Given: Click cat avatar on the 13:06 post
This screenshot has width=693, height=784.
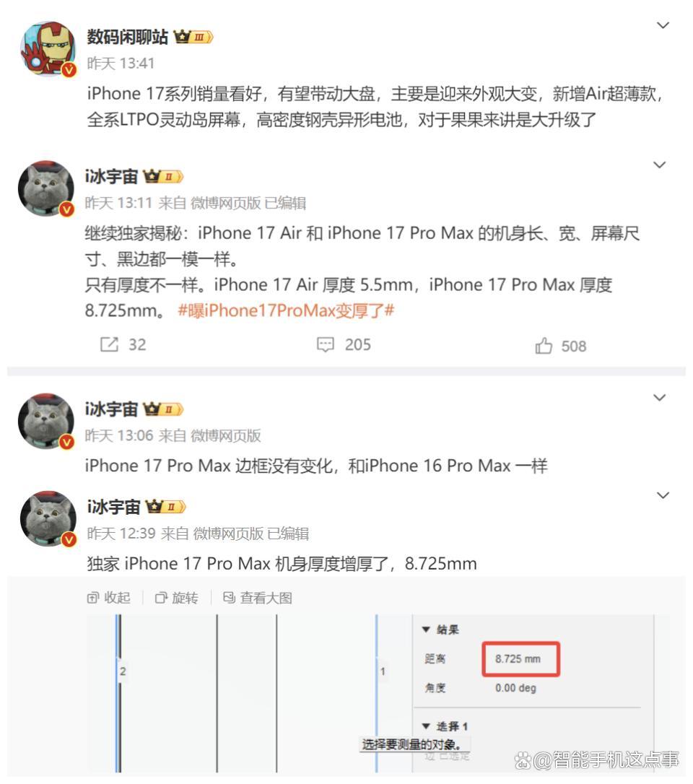Looking at the screenshot, I should [46, 421].
